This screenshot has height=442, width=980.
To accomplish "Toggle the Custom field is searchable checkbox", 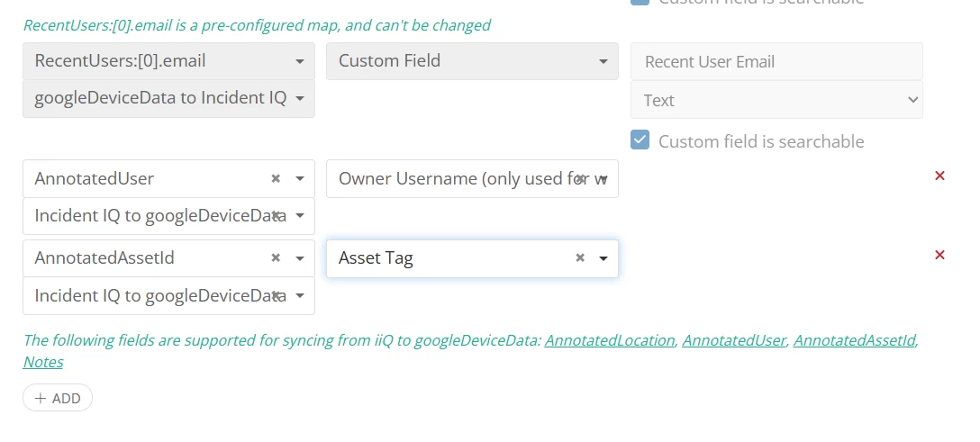I will coord(640,140).
